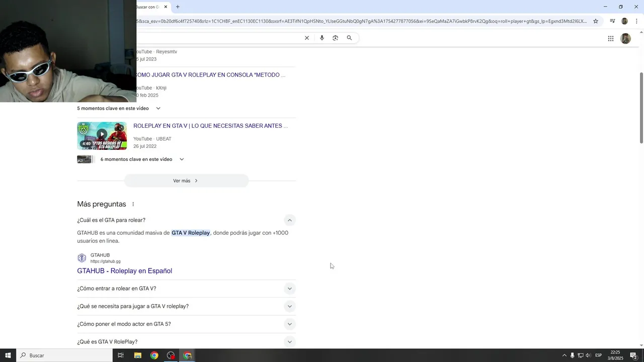The height and width of the screenshot is (362, 644).
Task: Open the small key-moments preview thumbnail
Action: 85,159
